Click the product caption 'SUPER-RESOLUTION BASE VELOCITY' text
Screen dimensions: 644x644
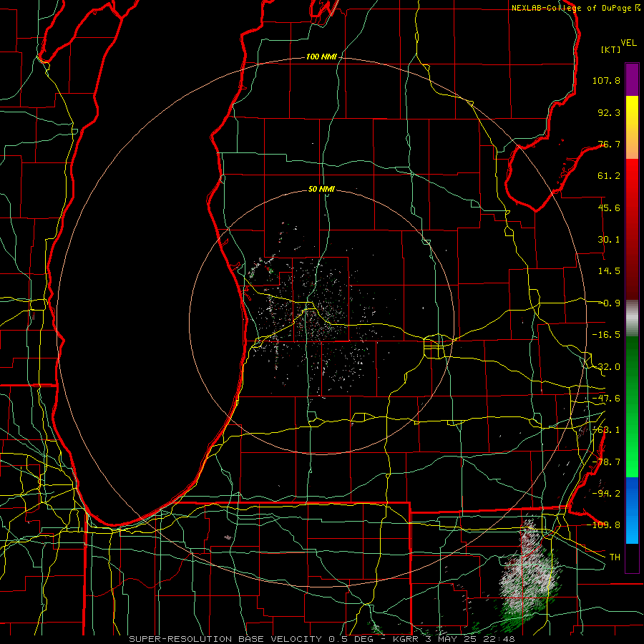click(x=227, y=639)
